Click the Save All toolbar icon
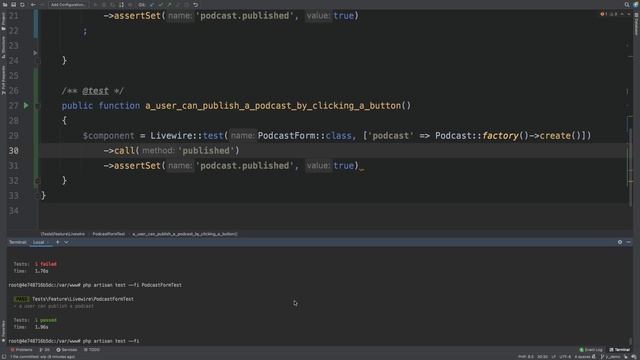640x360 pixels. (13, 4)
